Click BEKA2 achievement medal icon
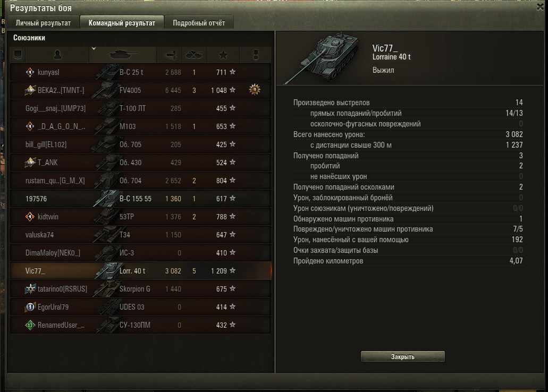 [255, 90]
